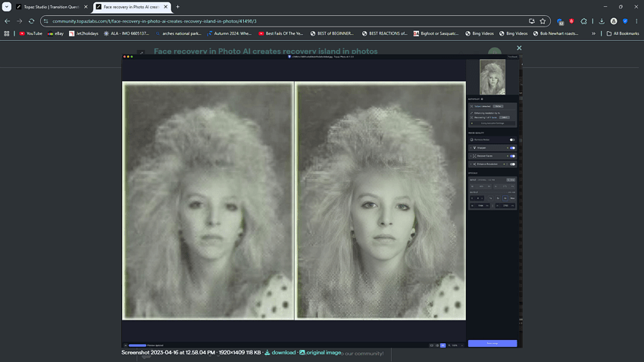Open the browser apps grid icon
Viewport: 644px width, 362px height.
(7, 33)
